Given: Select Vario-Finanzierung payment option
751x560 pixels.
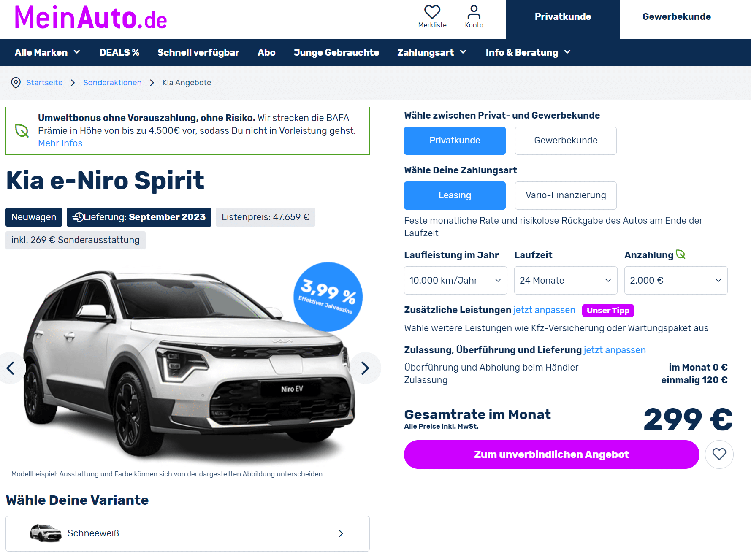Looking at the screenshot, I should click(x=566, y=195).
